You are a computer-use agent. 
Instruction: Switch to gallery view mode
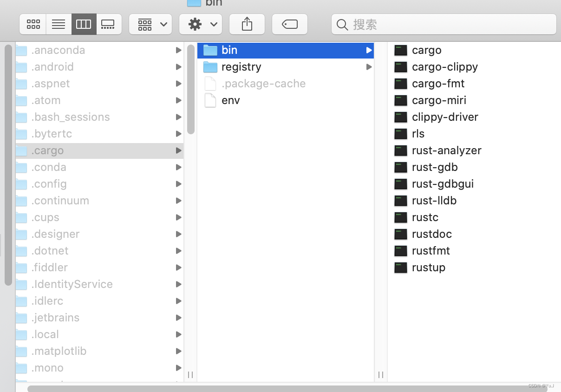tap(109, 24)
